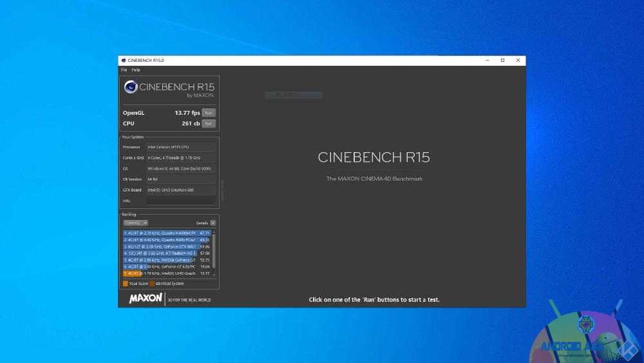The width and height of the screenshot is (644, 363).
Task: Select your score row with Intel UHD Graphics
Action: tap(167, 273)
